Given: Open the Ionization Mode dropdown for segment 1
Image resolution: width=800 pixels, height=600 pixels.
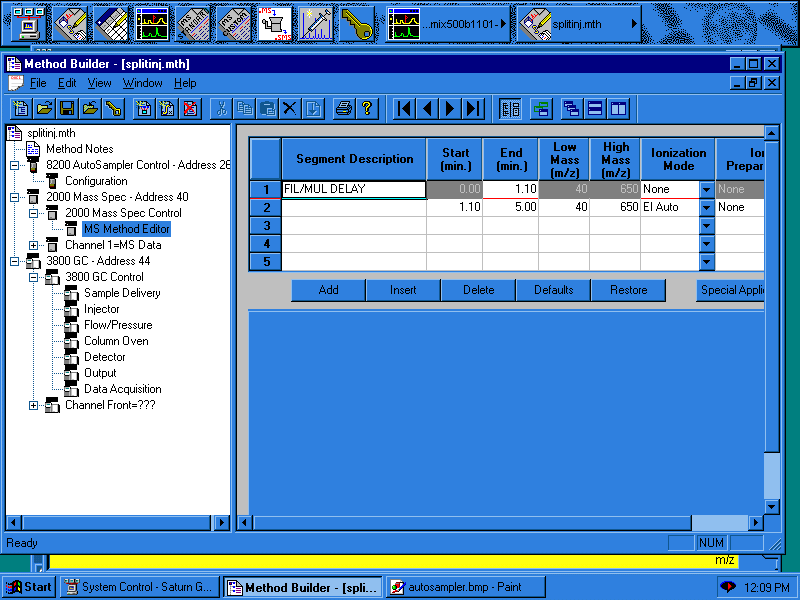Looking at the screenshot, I should 707,189.
